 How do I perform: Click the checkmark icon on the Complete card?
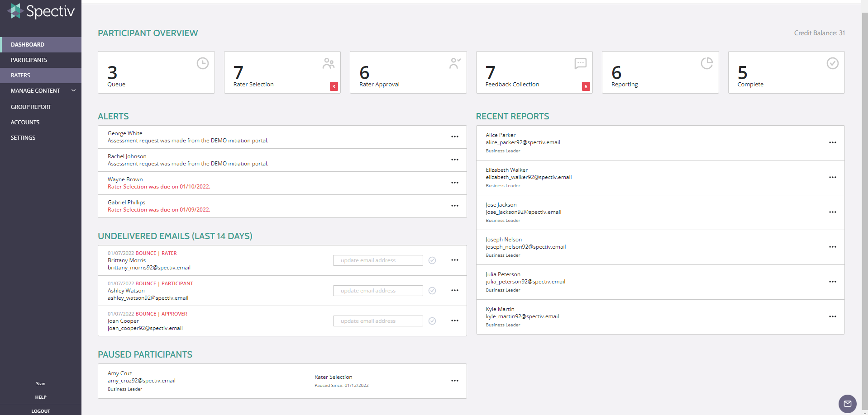[x=833, y=63]
